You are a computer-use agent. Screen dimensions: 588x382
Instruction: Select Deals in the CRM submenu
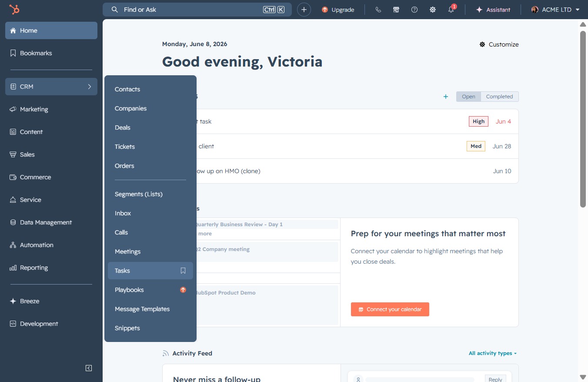[150, 127]
